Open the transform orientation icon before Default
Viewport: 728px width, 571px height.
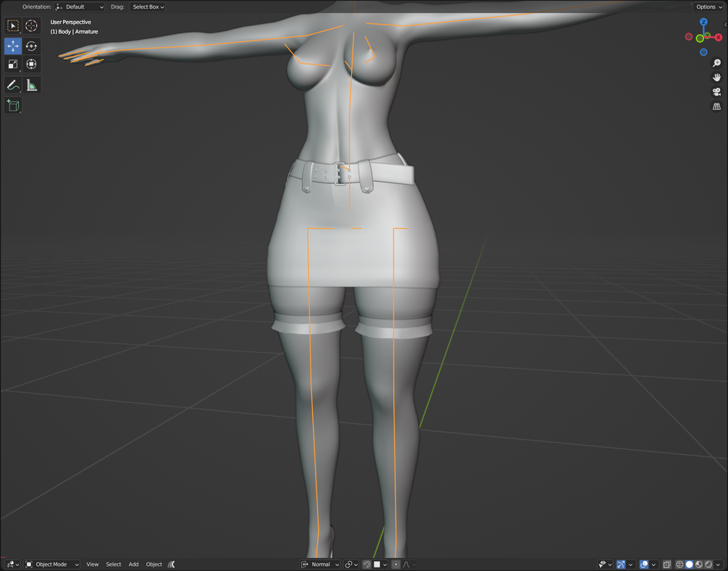pyautogui.click(x=59, y=7)
